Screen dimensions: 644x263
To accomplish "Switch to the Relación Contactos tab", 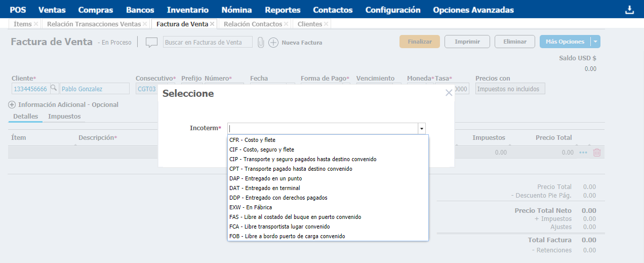I will coord(252,24).
